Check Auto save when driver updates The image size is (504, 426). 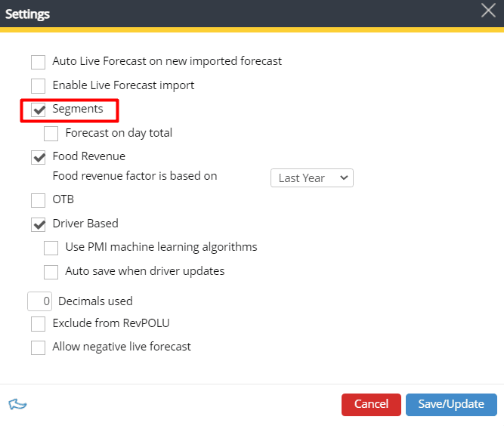click(51, 271)
